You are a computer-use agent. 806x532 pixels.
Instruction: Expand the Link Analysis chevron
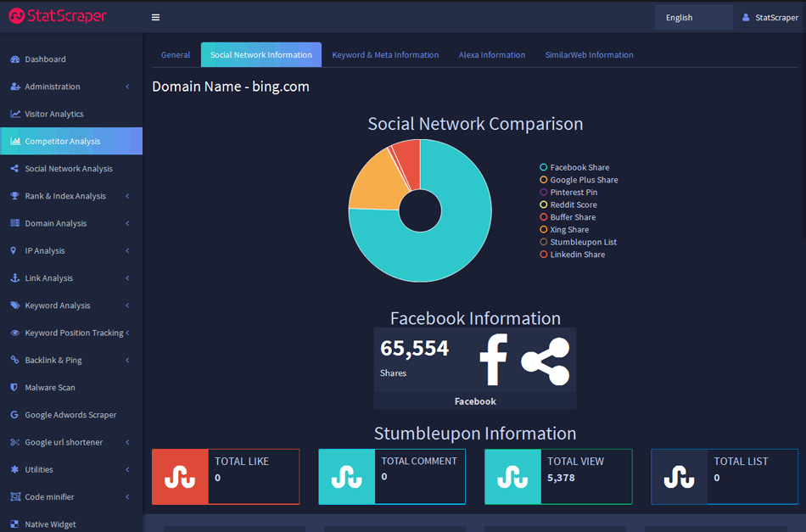pyautogui.click(x=127, y=277)
